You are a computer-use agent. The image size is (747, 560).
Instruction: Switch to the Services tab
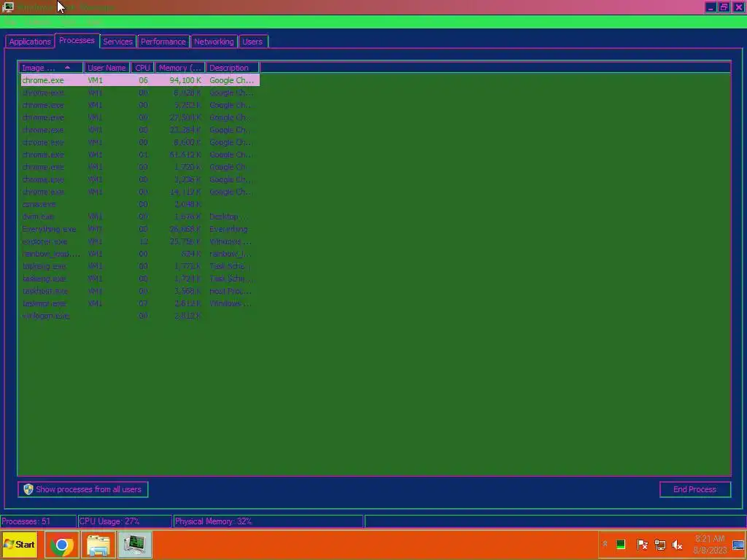(117, 42)
